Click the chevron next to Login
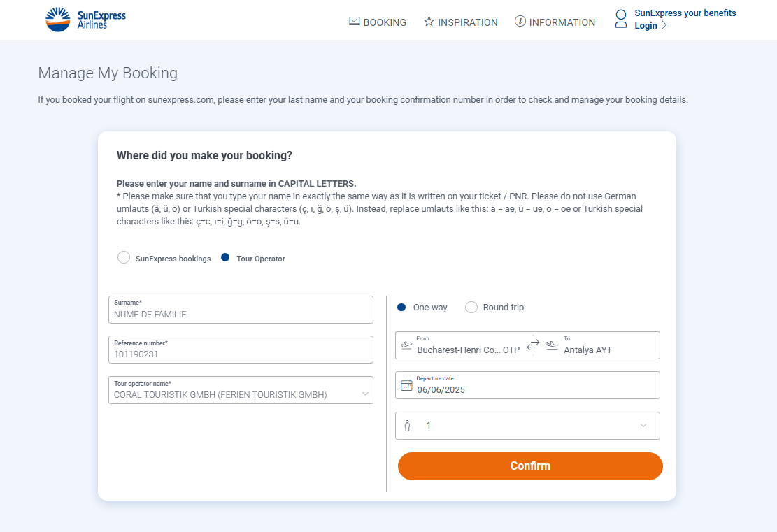 pos(664,25)
